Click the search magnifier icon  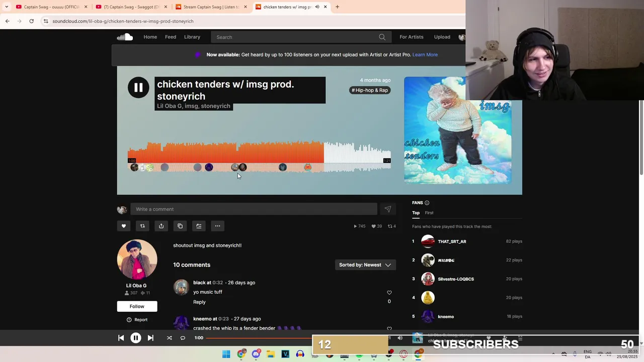pos(382,37)
